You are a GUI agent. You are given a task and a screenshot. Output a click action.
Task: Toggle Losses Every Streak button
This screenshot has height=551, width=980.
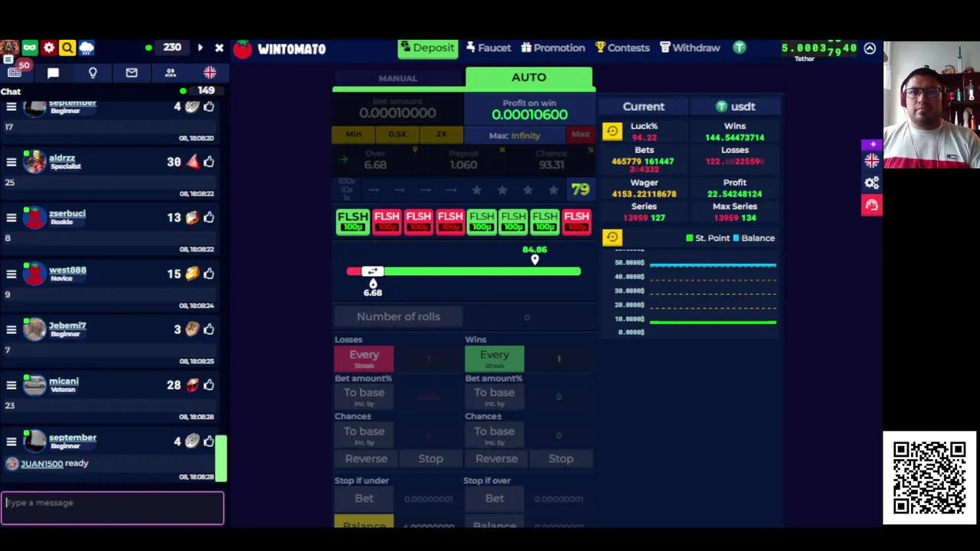[x=364, y=358]
